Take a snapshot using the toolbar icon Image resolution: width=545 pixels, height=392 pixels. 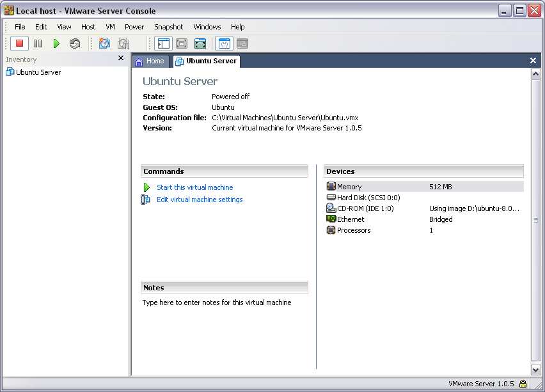pyautogui.click(x=104, y=43)
